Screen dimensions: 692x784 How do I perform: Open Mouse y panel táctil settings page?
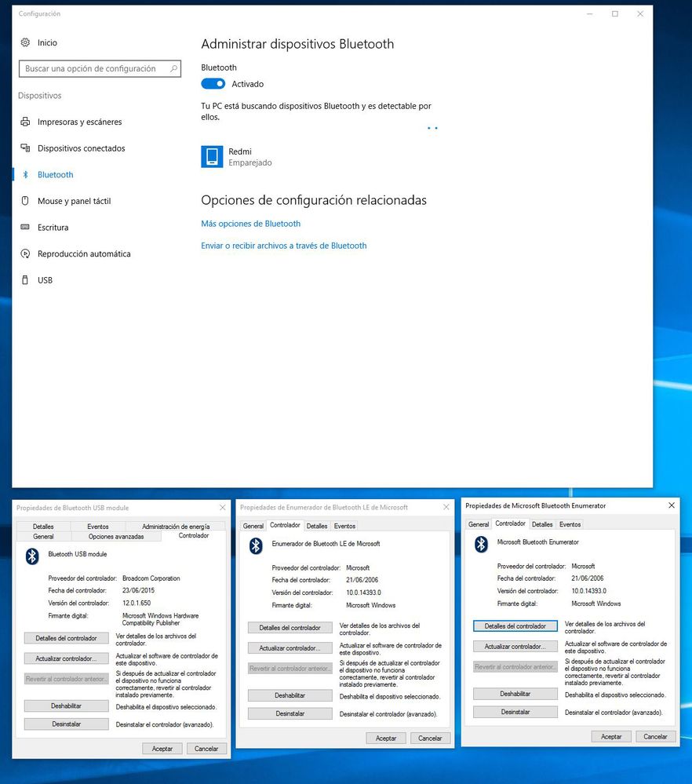pyautogui.click(x=74, y=201)
